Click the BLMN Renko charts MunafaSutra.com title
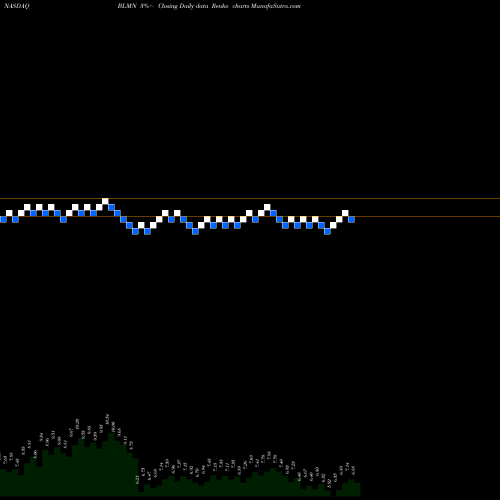This screenshot has width=500, height=500. pos(209,6)
